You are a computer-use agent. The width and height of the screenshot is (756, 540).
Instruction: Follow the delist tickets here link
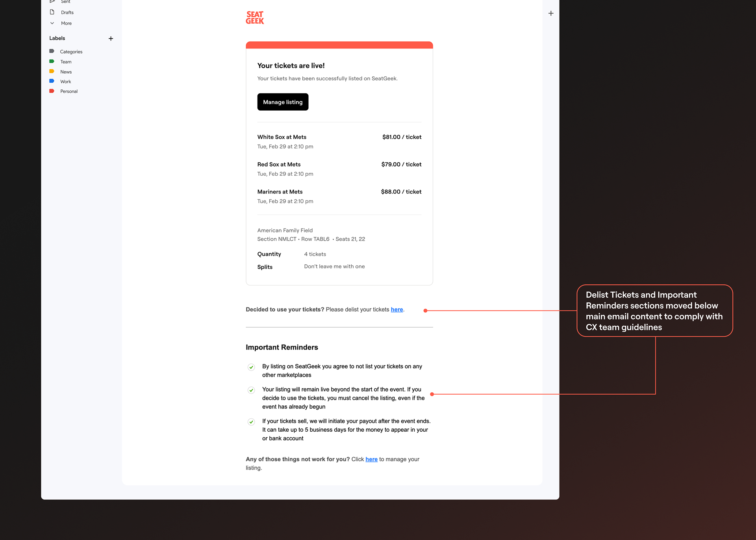[397, 310]
